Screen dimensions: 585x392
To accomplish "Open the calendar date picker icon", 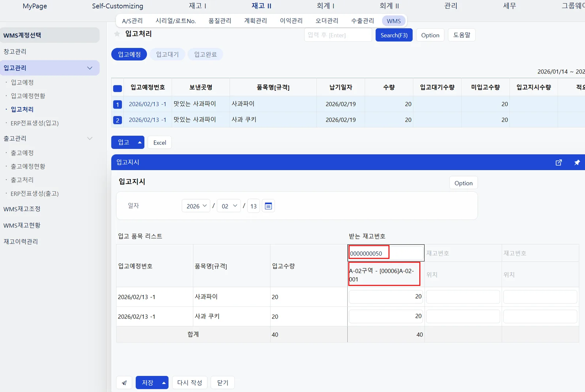I will tap(268, 206).
